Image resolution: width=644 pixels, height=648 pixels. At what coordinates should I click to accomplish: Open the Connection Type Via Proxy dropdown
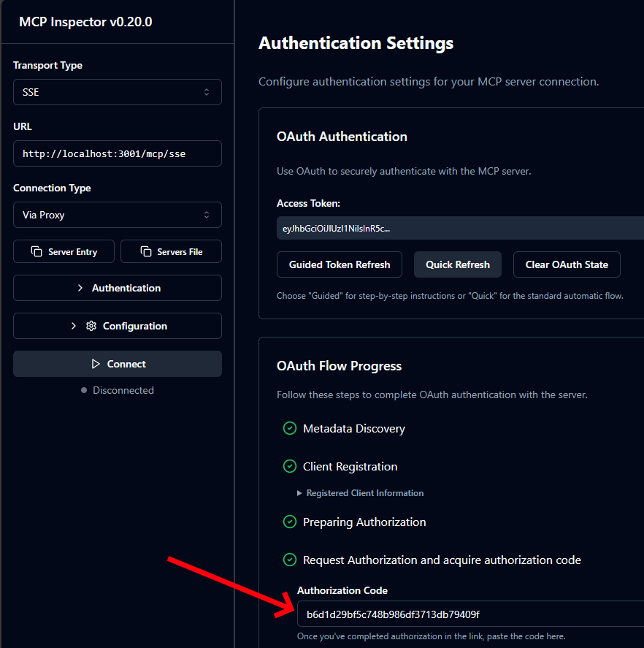(x=118, y=215)
